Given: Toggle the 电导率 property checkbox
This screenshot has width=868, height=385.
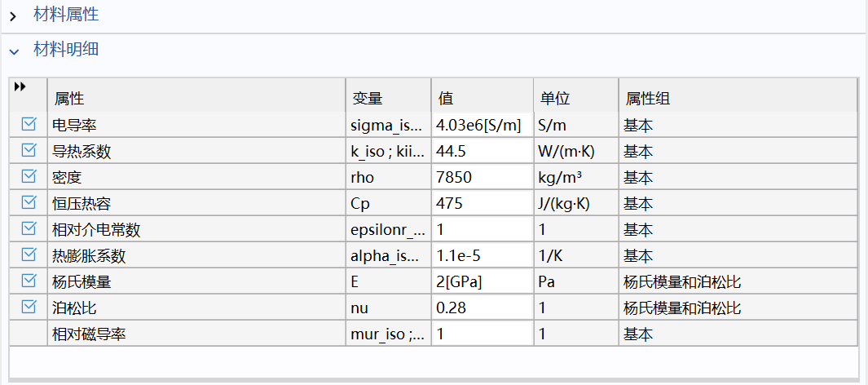Looking at the screenshot, I should tap(29, 123).
